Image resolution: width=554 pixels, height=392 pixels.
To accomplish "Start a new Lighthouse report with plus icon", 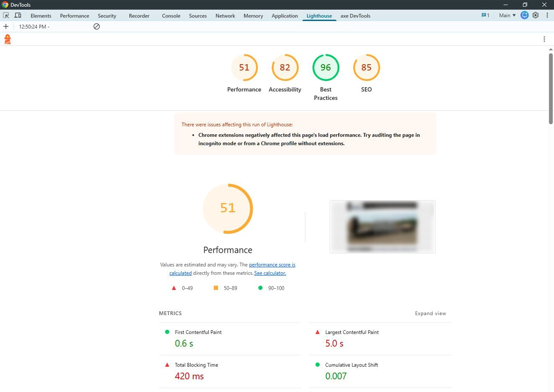I will (x=6, y=26).
